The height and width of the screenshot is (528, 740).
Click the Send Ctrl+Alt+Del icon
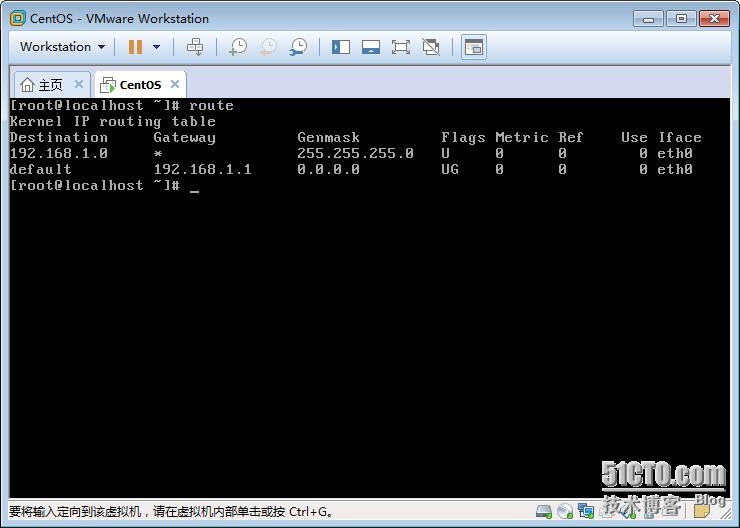coord(195,47)
